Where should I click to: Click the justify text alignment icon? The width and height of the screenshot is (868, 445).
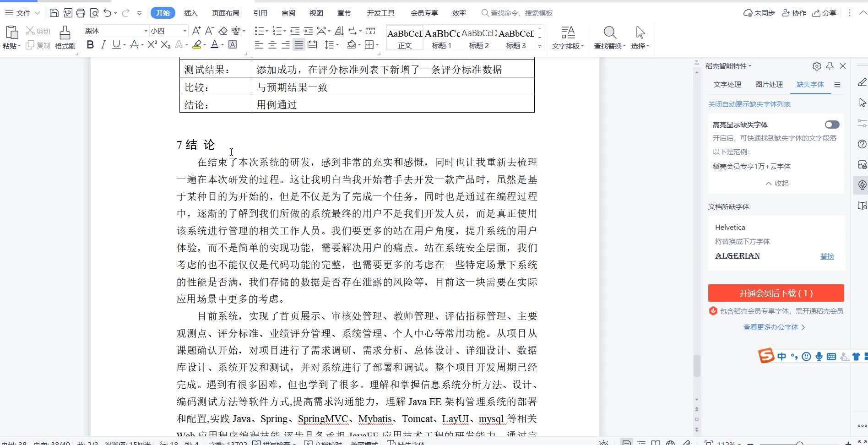coord(299,45)
